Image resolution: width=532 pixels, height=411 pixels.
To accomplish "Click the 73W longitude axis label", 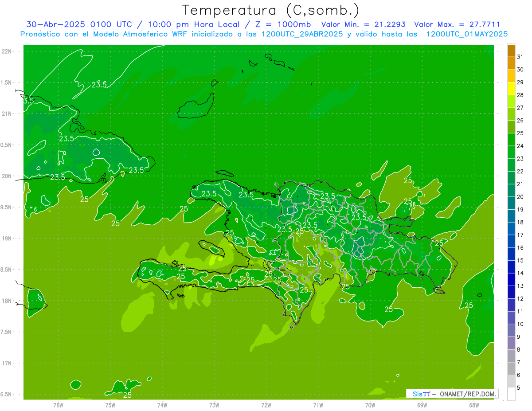I will coord(214,405).
